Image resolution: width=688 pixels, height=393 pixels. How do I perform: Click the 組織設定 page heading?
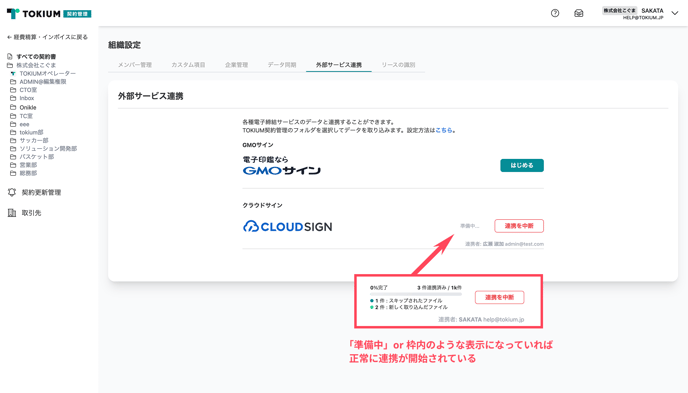[125, 45]
